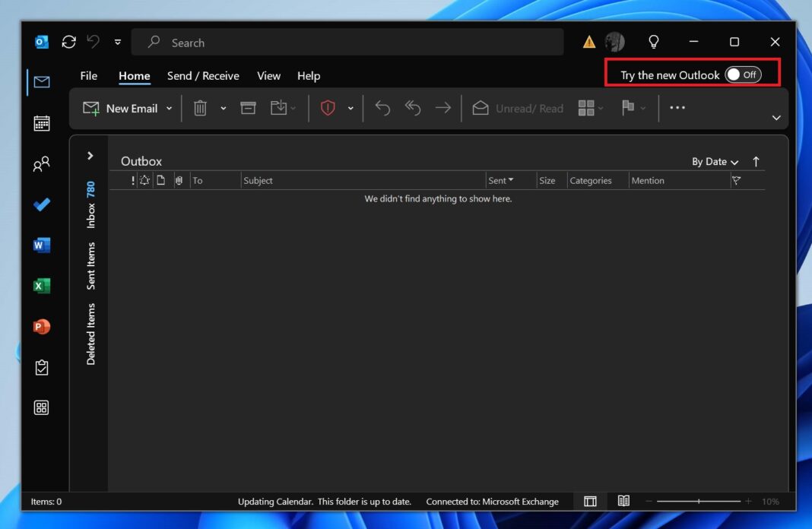This screenshot has width=812, height=529.
Task: Switch to the Send / Receive tab
Action: 202,75
